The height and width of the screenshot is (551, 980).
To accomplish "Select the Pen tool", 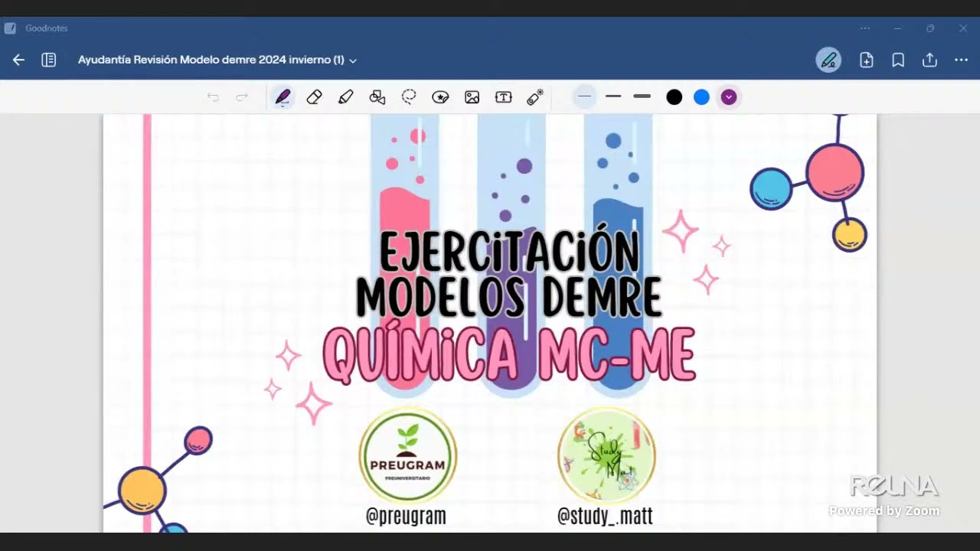I will [283, 97].
